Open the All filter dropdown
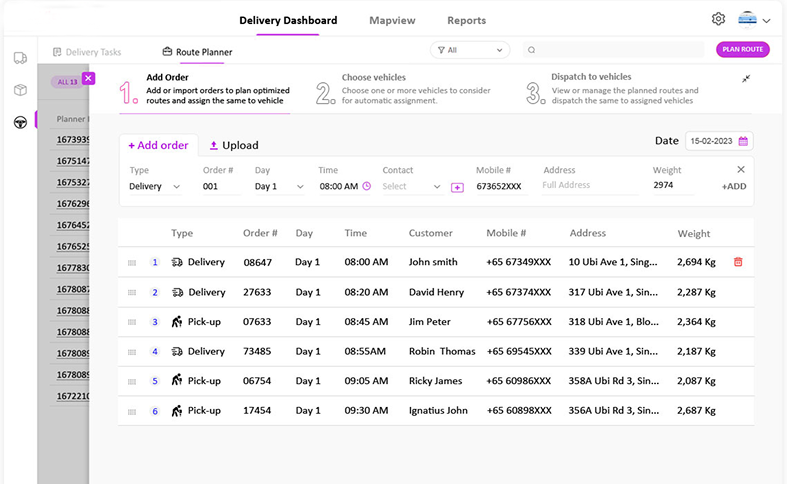787x484 pixels. [x=469, y=50]
